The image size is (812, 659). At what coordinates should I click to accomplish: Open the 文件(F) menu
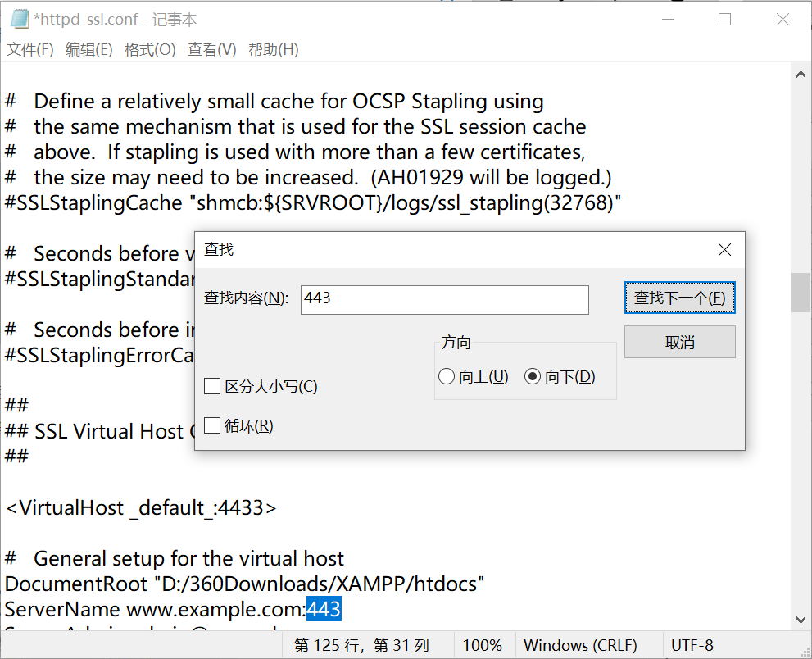(29, 50)
